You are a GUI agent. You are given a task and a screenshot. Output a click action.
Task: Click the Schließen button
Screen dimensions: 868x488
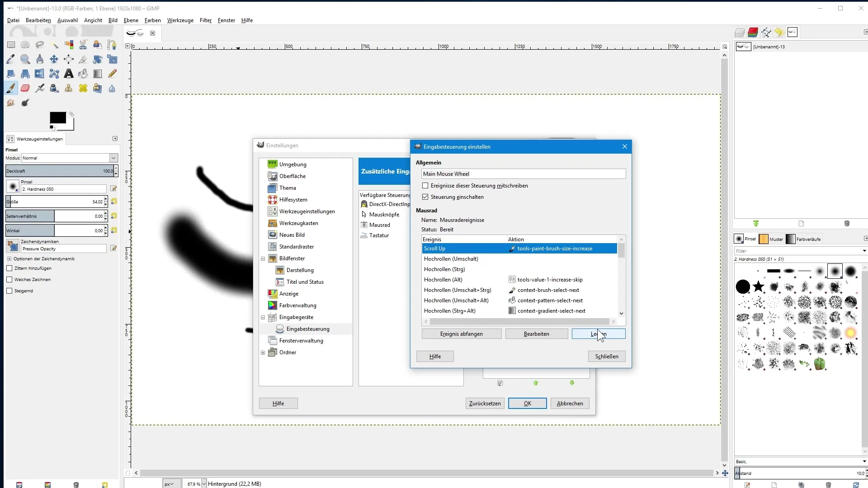click(x=607, y=357)
